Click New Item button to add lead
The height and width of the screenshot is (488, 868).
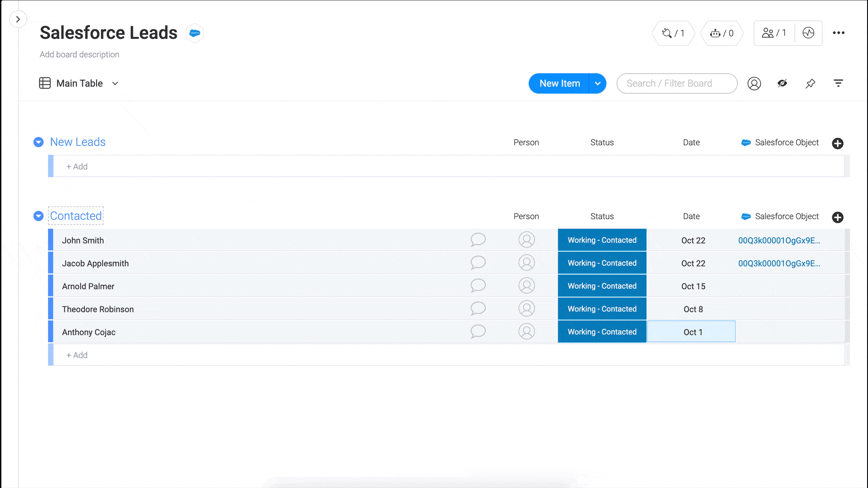click(x=560, y=83)
